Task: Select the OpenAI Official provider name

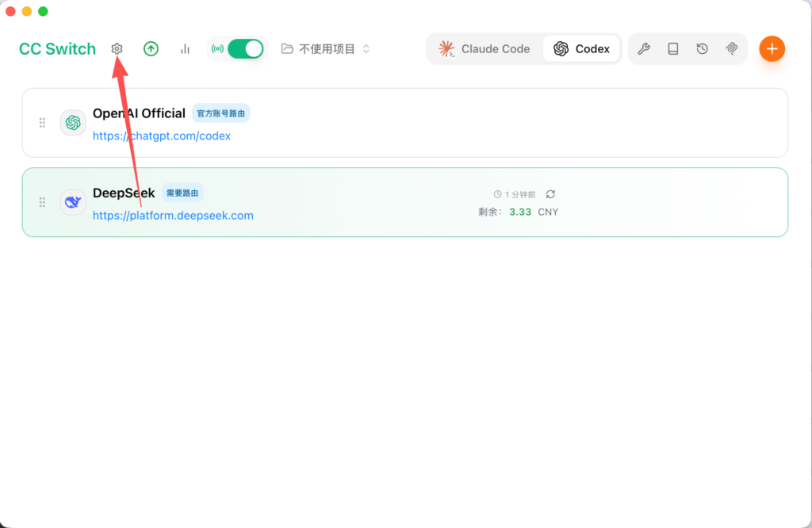Action: point(139,113)
